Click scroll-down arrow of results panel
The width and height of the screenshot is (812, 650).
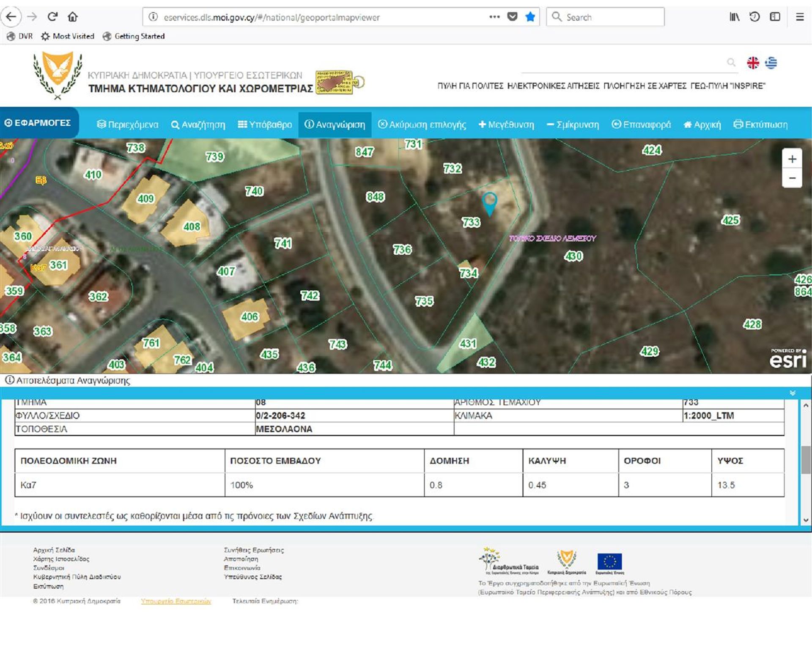pyautogui.click(x=806, y=520)
